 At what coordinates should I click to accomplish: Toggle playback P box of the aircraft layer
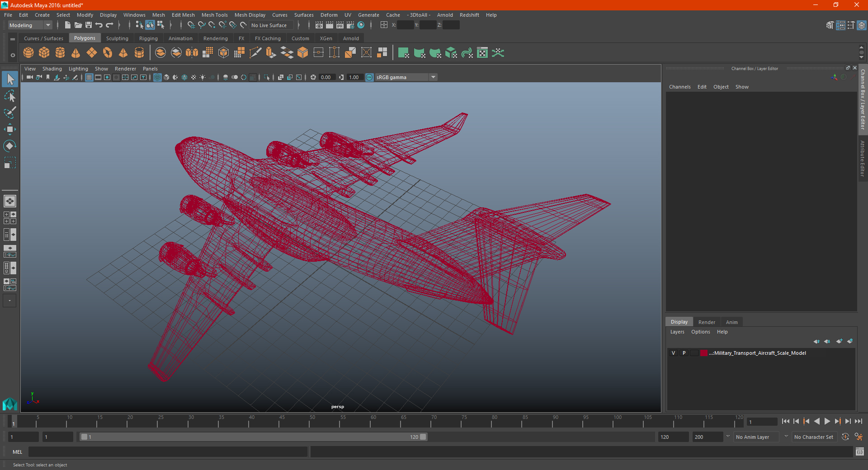coord(684,353)
